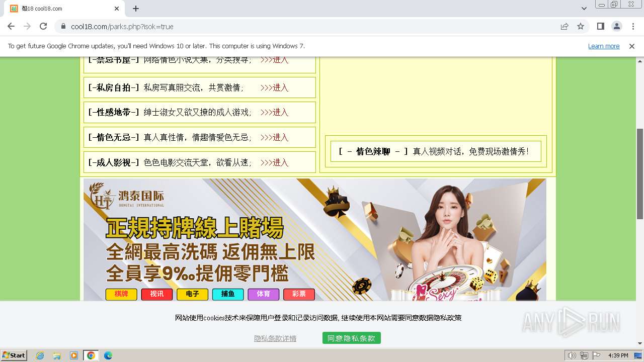The height and width of the screenshot is (362, 644).
Task: Open Windows Media Player from taskbar
Action: pyautogui.click(x=74, y=355)
